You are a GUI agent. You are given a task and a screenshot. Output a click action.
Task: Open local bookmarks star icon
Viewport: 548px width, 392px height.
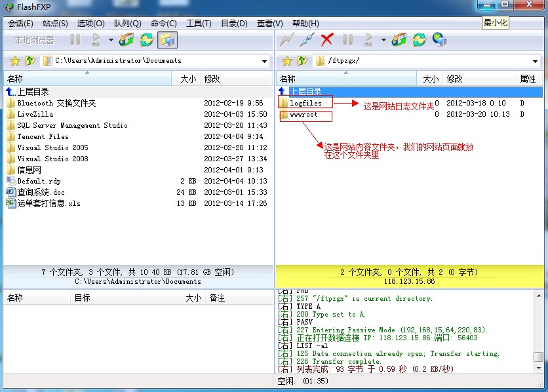14,61
